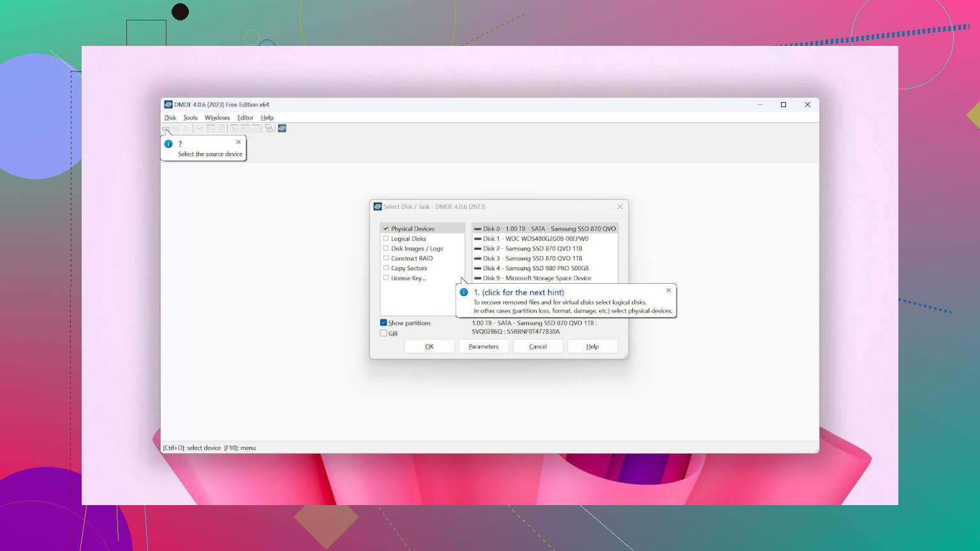
Task: Click the Parameters button
Action: point(484,346)
